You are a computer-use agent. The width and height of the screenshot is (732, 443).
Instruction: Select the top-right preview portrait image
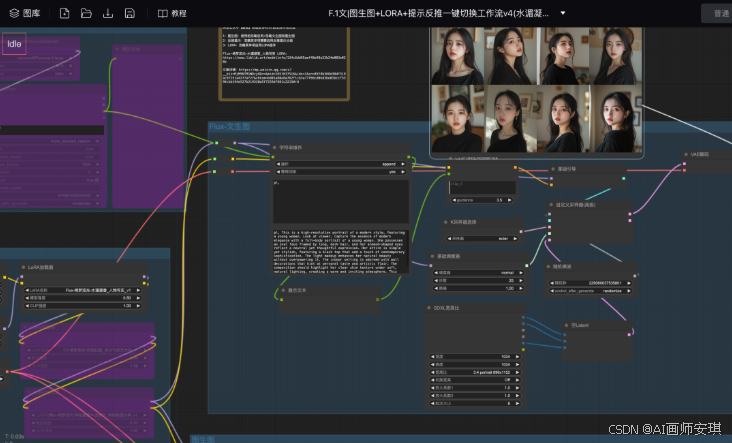[x=615, y=56]
